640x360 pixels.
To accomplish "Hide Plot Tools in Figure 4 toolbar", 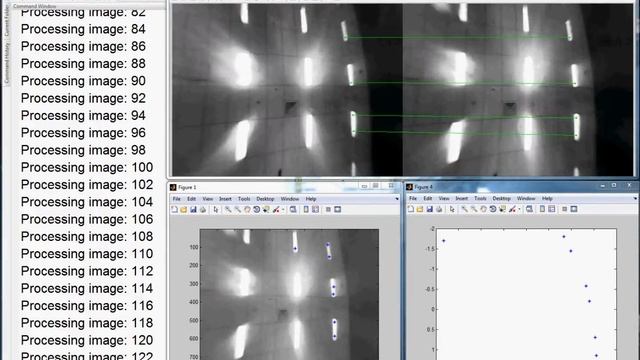I will [564, 209].
